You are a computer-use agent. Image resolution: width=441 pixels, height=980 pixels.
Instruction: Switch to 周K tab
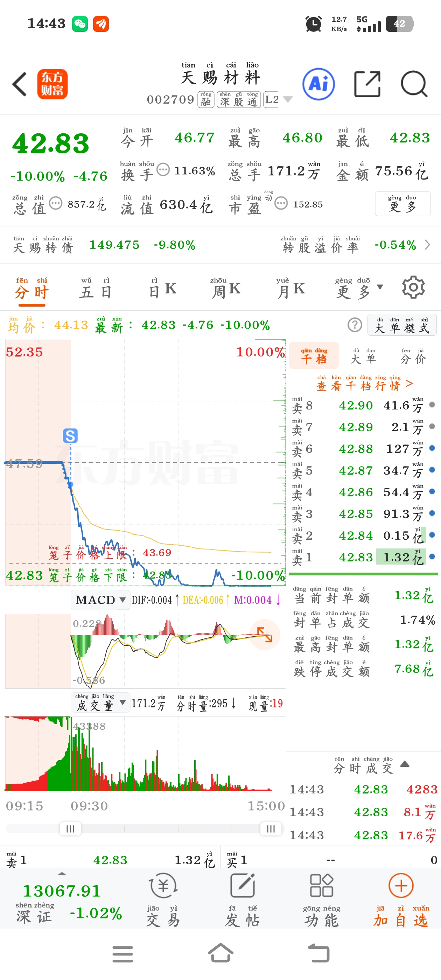[x=226, y=289]
